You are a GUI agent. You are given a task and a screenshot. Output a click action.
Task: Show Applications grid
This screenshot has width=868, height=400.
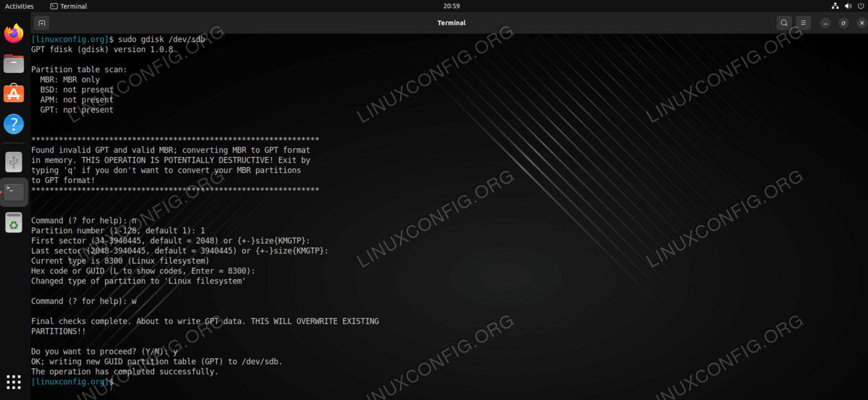[14, 382]
